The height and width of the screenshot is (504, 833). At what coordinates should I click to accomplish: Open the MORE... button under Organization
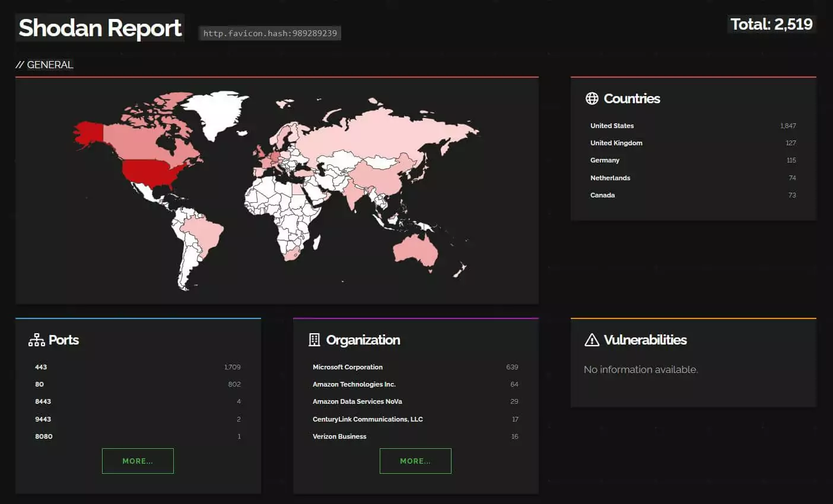(415, 461)
